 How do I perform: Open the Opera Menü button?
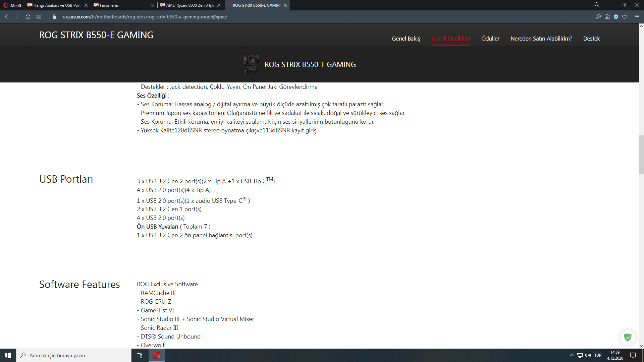coord(12,5)
